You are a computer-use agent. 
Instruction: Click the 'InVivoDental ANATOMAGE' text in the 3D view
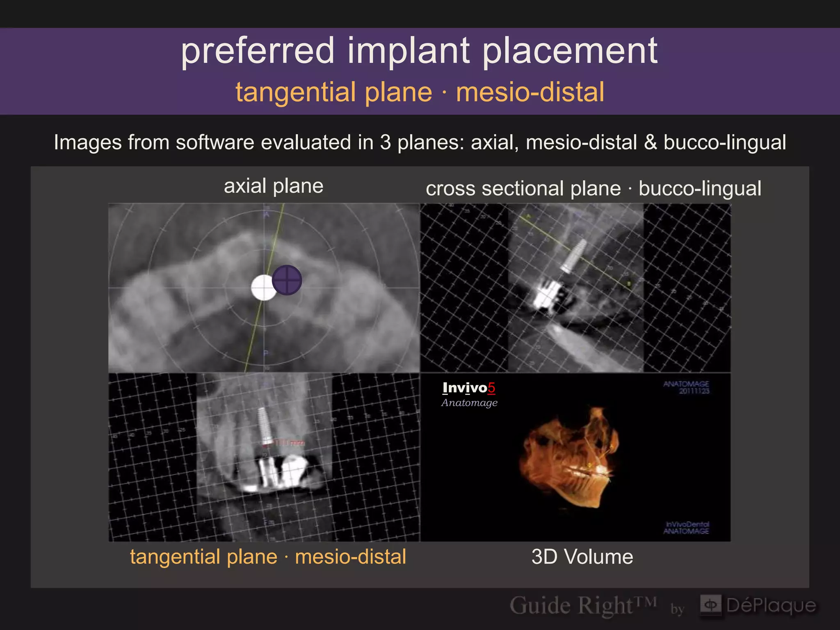pos(686,527)
